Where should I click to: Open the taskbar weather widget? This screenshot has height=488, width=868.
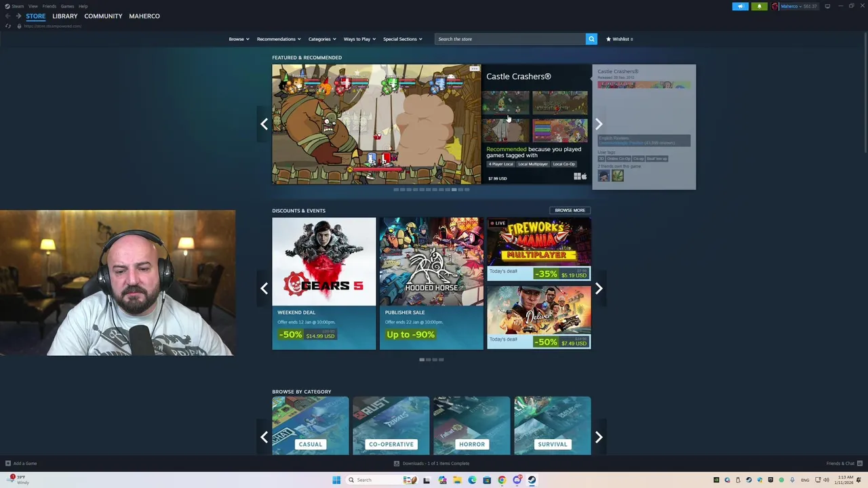(x=18, y=479)
